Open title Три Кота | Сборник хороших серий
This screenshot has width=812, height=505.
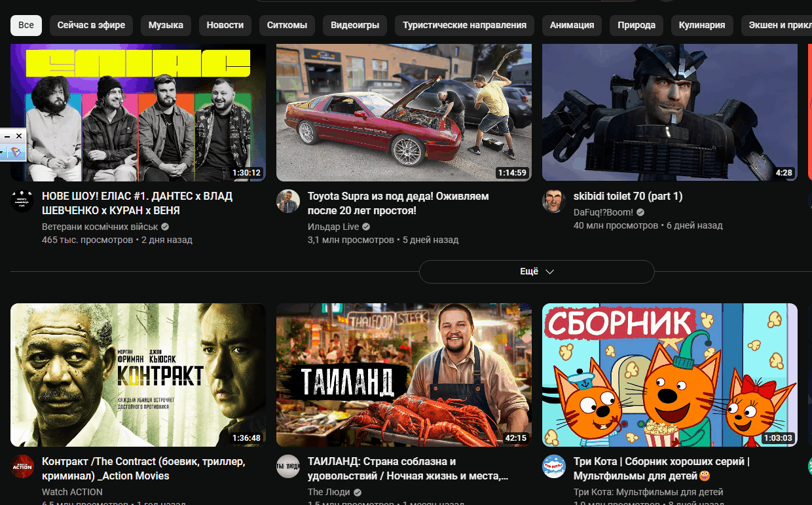coord(661,468)
